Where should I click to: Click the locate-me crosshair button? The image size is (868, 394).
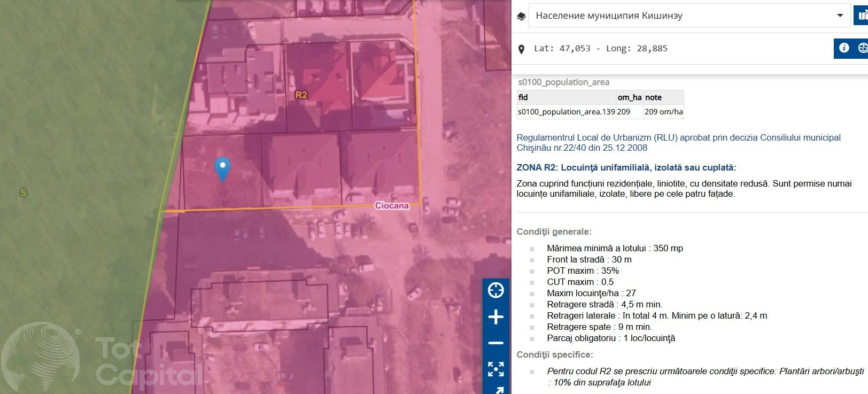click(495, 290)
